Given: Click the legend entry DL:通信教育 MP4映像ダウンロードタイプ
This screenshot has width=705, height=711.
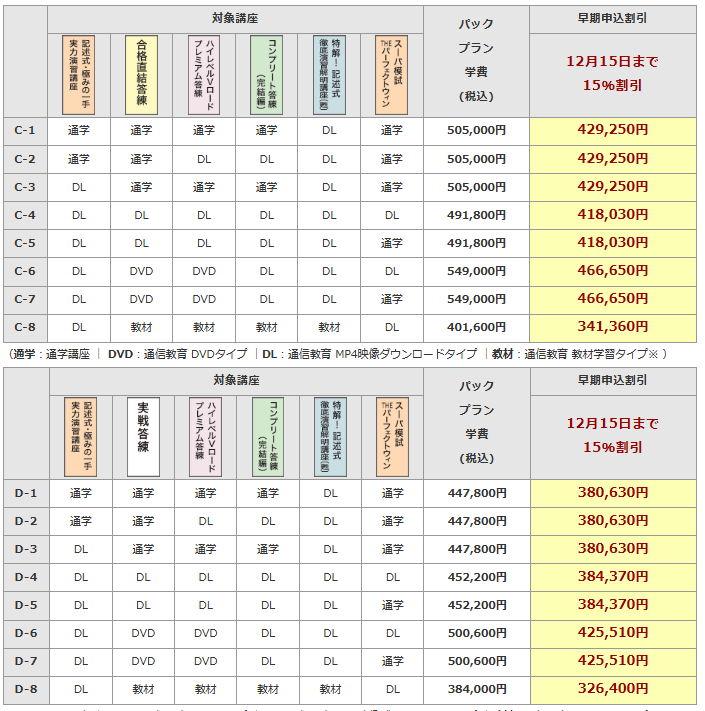Looking at the screenshot, I should 370,354.
